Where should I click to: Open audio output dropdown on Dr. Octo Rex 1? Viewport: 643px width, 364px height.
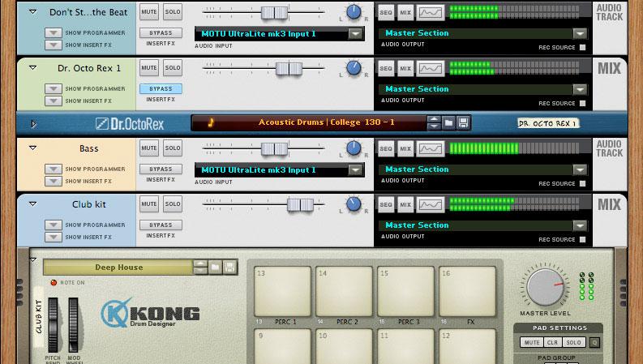tap(580, 89)
